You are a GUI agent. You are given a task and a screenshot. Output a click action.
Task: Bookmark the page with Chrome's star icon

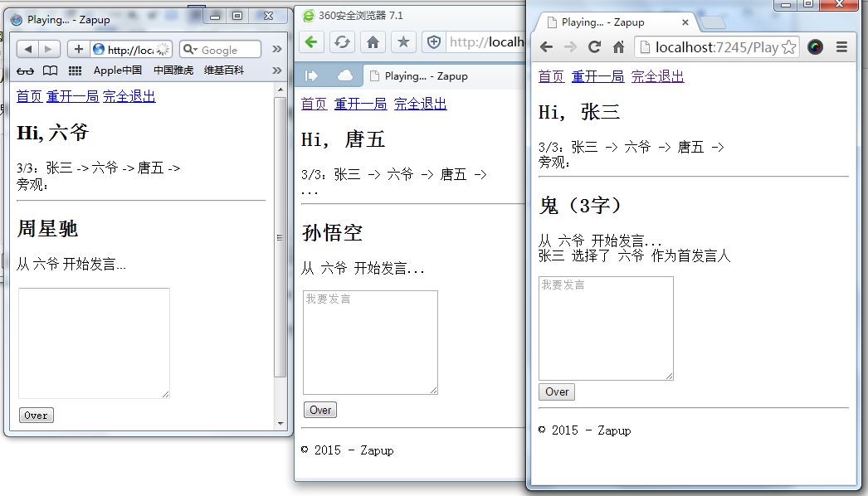789,47
